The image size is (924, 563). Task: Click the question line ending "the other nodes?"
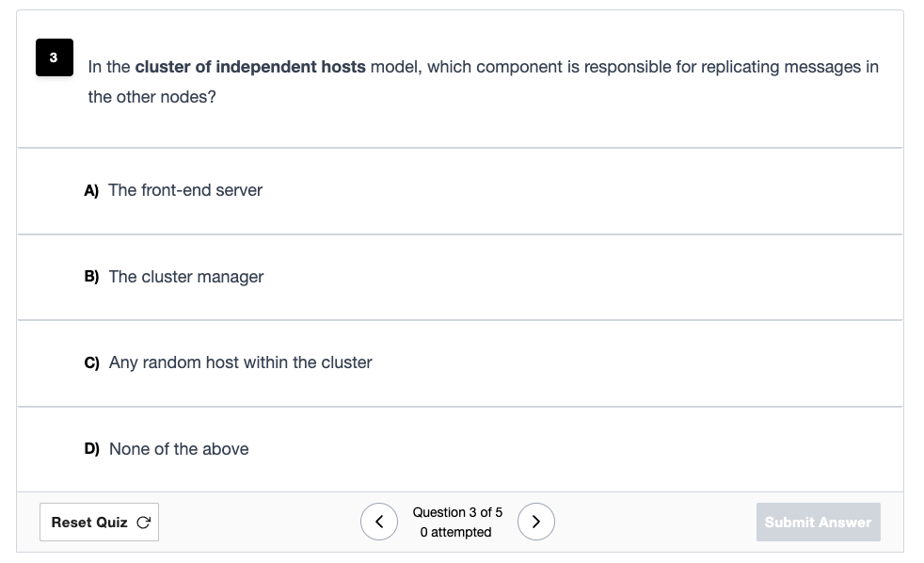pos(152,97)
